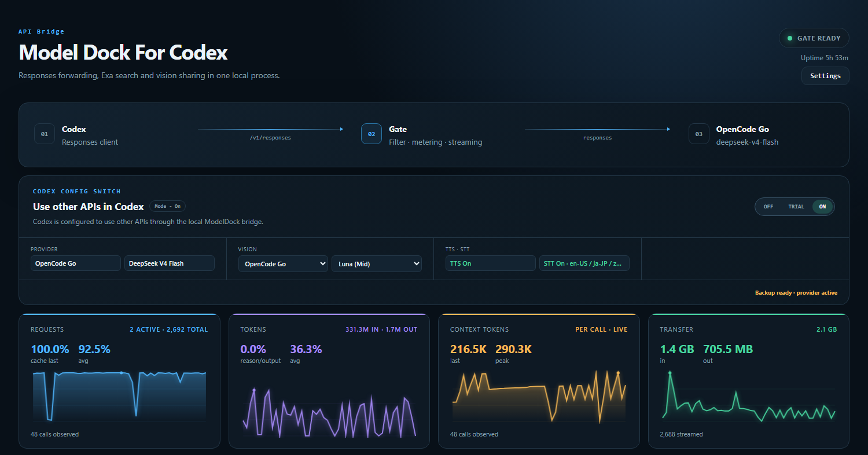Click the deepseek-v4-flash model text
The height and width of the screenshot is (455, 868).
pyautogui.click(x=747, y=142)
